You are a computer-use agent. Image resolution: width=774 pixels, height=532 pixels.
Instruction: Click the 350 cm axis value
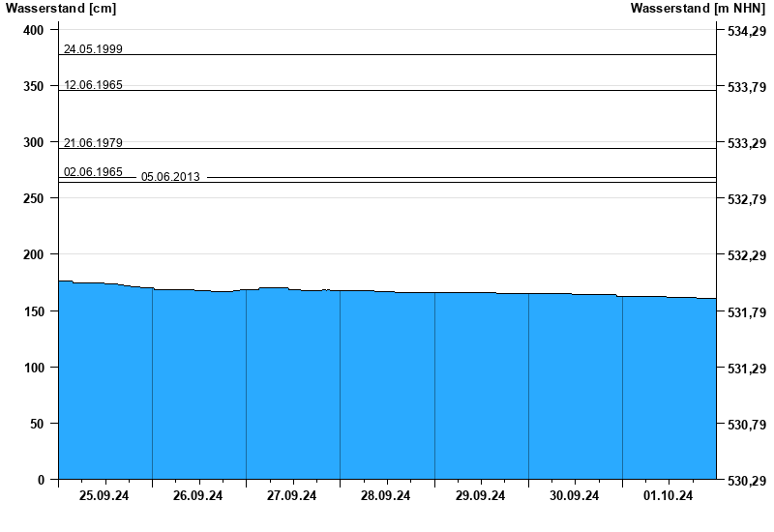[34, 86]
